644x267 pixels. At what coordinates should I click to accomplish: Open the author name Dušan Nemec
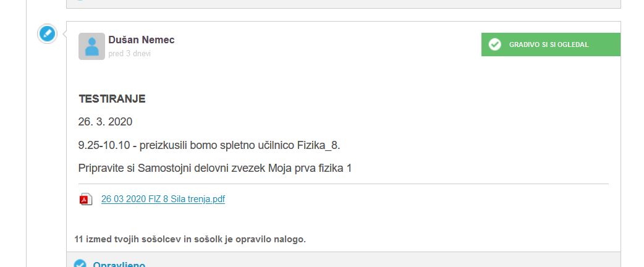click(x=142, y=40)
